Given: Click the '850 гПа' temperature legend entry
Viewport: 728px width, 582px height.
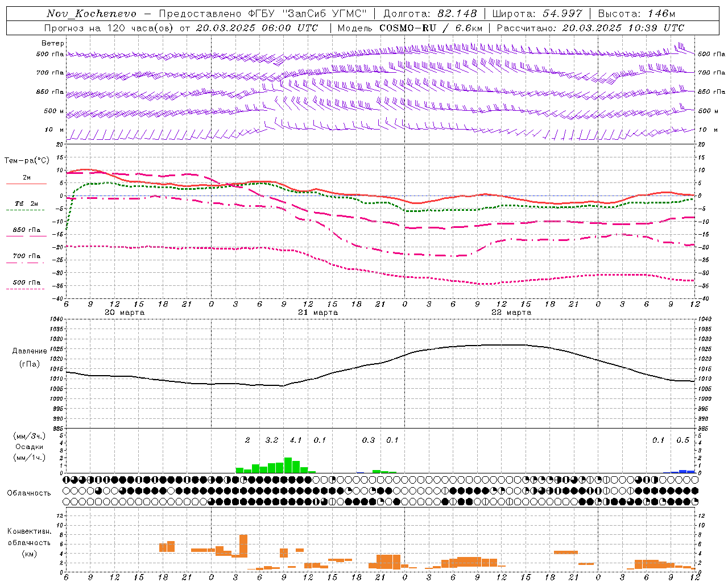Looking at the screenshot, I should (x=27, y=230).
